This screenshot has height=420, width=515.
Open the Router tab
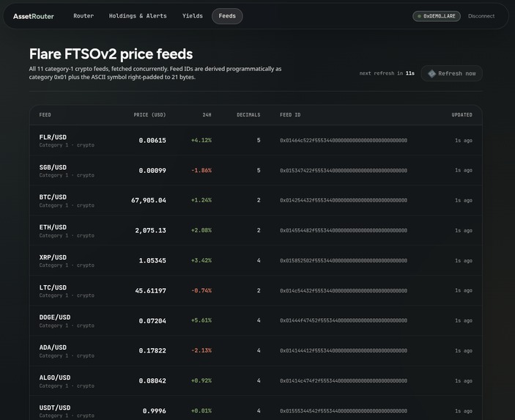pos(84,16)
